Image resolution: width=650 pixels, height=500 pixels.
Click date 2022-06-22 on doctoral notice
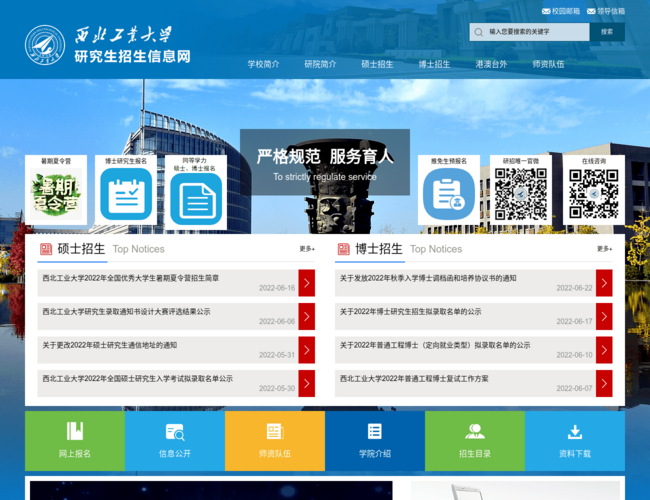[575, 288]
